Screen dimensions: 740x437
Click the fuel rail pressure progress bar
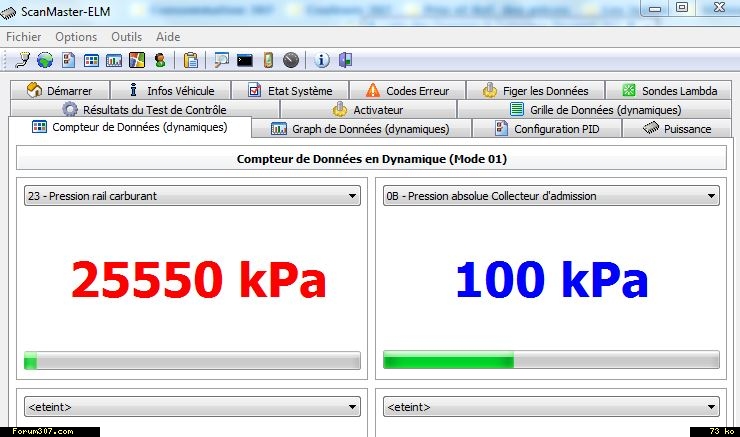191,360
